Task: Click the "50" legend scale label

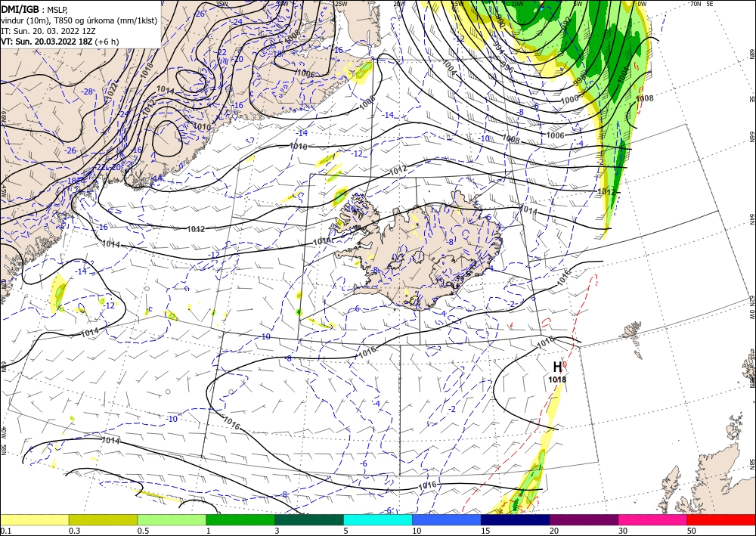Action: tap(692, 531)
